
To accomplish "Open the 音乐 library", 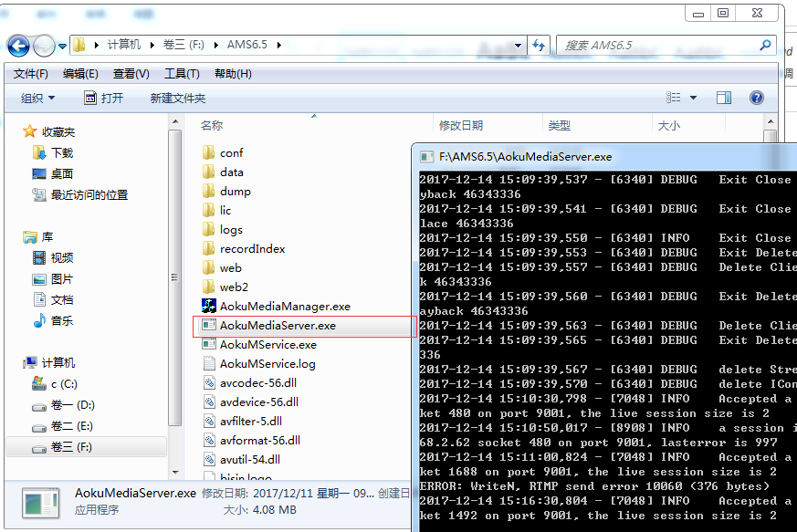I will click(53, 320).
